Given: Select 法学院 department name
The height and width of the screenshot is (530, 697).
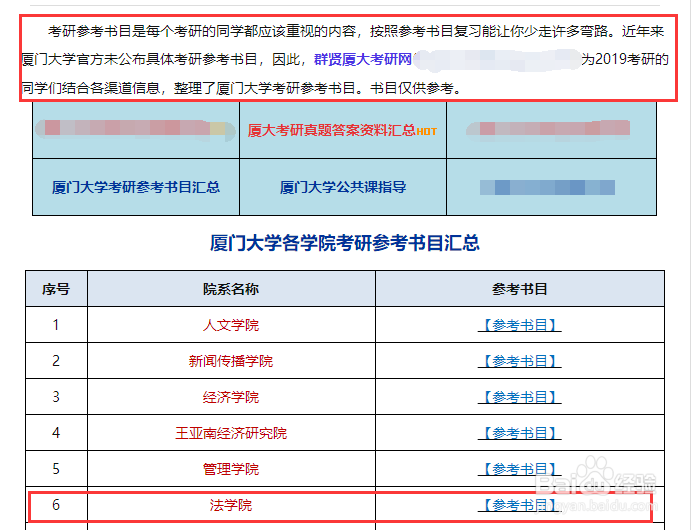Looking at the screenshot, I should [x=231, y=505].
